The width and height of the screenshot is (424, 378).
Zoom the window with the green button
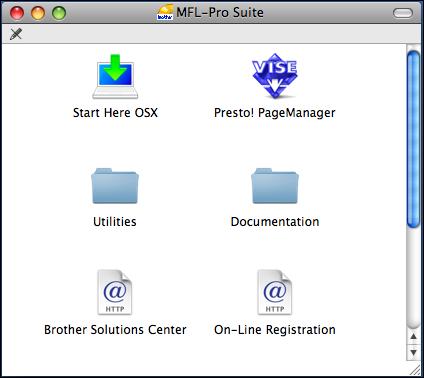[x=59, y=13]
